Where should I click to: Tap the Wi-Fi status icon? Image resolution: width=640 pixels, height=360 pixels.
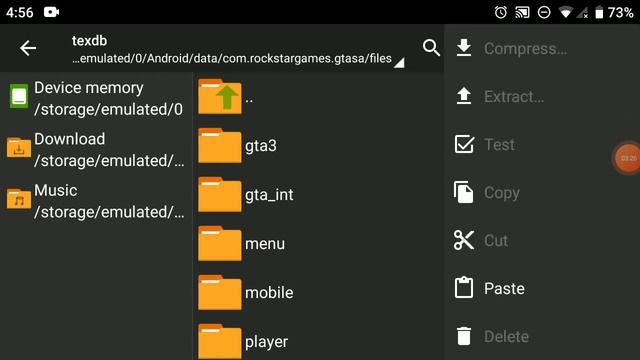566,13
